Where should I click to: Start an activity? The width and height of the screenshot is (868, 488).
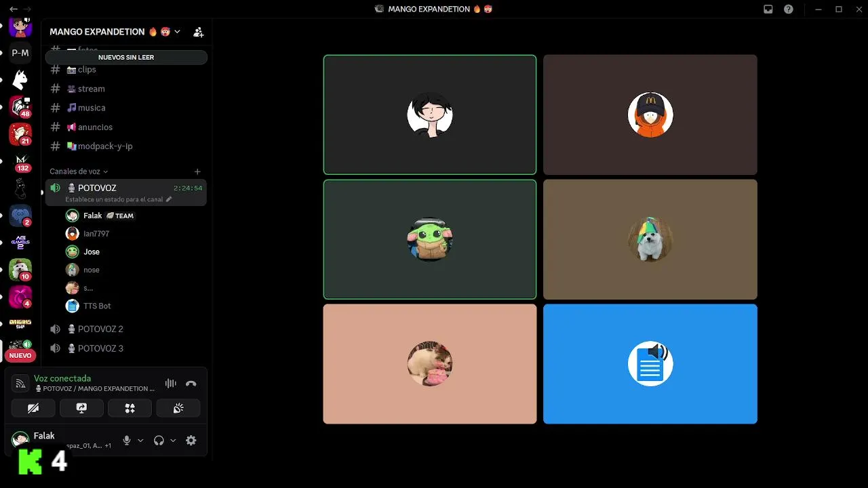click(x=130, y=408)
